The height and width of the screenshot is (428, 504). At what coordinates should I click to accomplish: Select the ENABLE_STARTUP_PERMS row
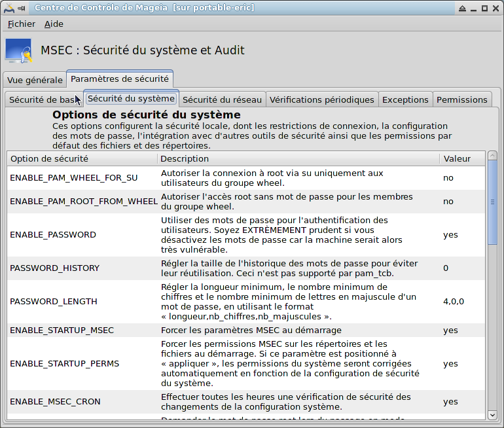(246, 364)
